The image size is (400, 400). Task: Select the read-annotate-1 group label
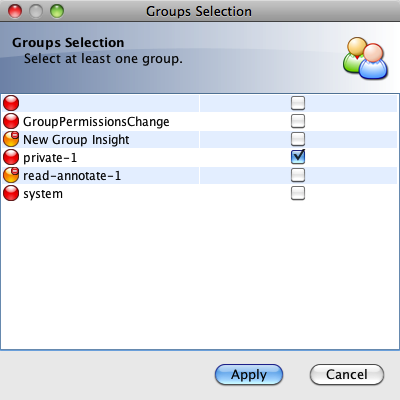(x=72, y=176)
